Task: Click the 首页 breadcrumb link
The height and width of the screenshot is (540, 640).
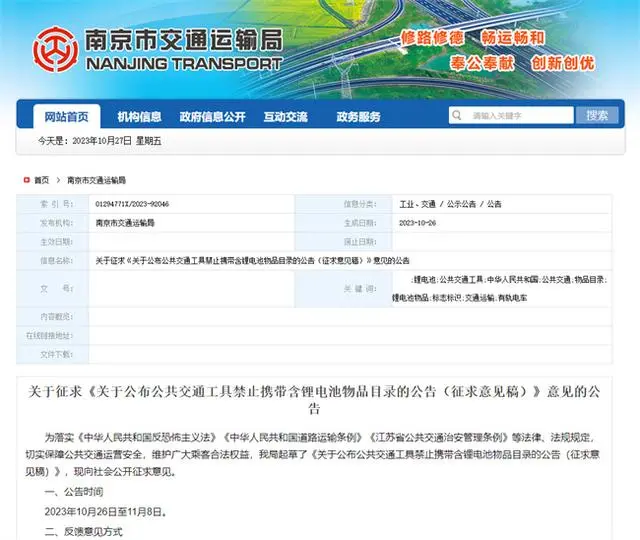Action: point(41,180)
